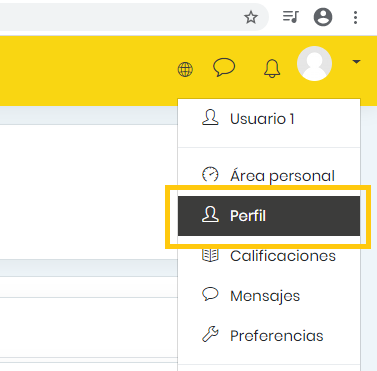Image resolution: width=377 pixels, height=371 pixels.
Task: Select Usuario 1 menu entry
Action: (x=269, y=119)
